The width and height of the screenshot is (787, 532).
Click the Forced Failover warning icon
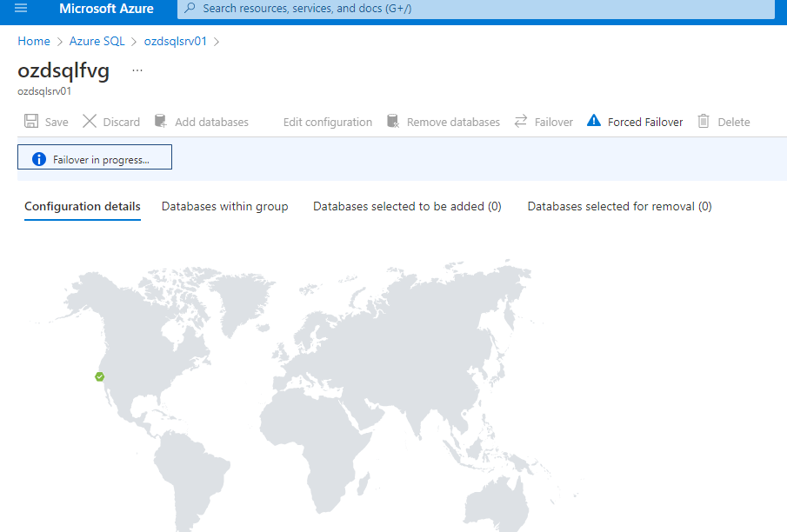tap(594, 121)
